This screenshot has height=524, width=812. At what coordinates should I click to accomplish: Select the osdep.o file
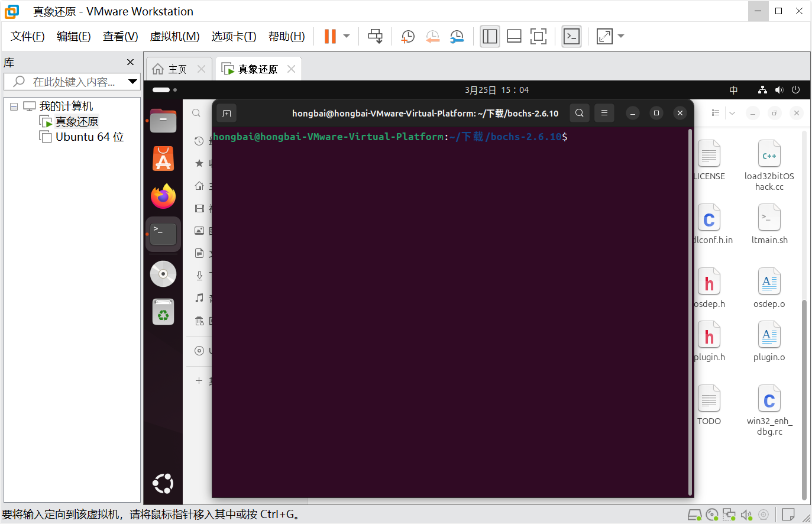769,288
